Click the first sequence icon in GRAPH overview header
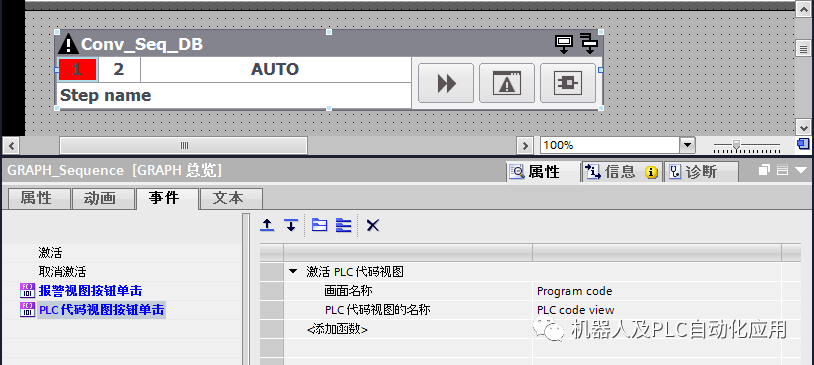Viewport: 814px width, 365px height. click(x=564, y=44)
